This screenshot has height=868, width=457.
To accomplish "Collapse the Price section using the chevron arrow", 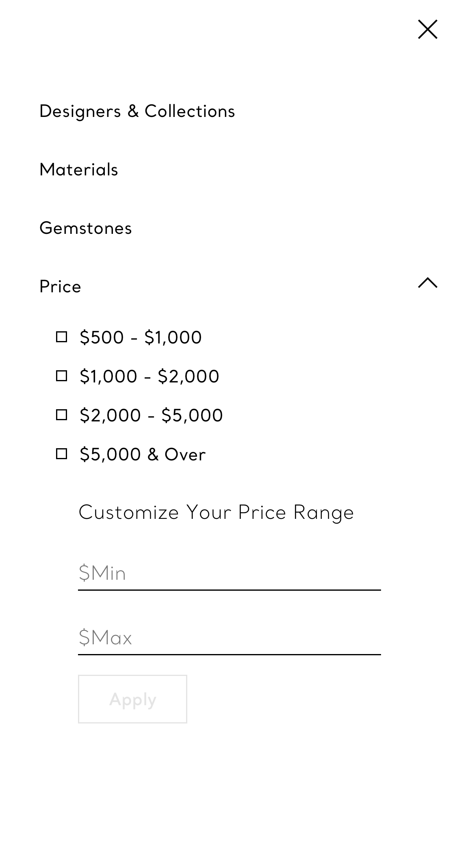I will tap(427, 283).
